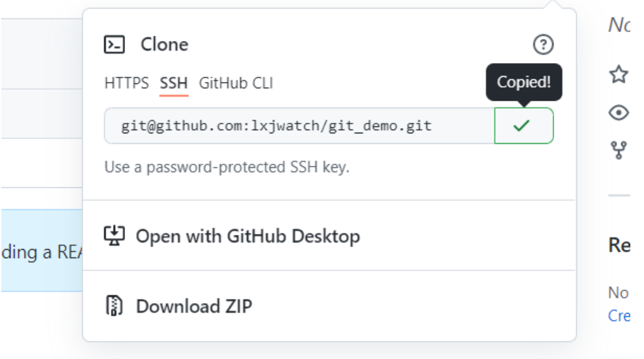Click the partially visible blue Create link
The height and width of the screenshot is (359, 644).
click(x=619, y=315)
